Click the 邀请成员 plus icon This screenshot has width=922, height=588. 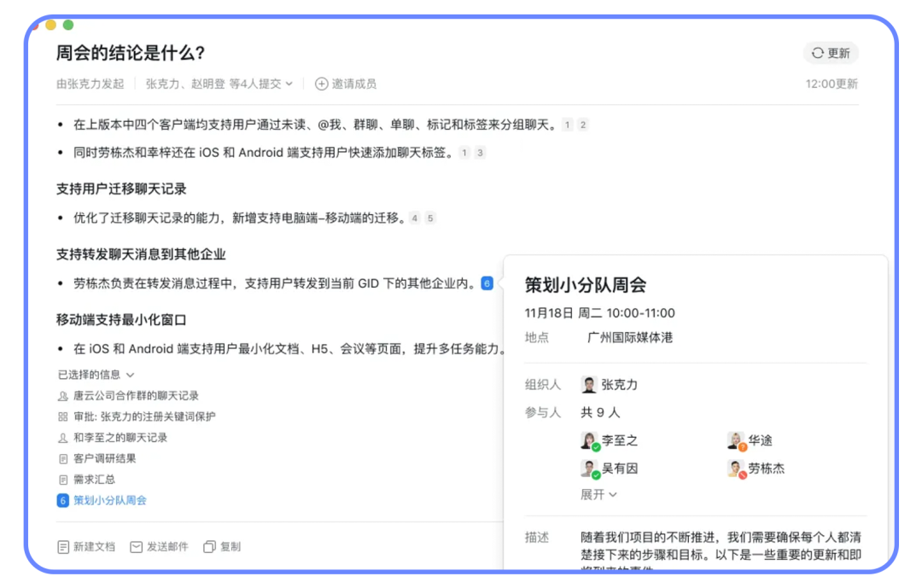[321, 84]
